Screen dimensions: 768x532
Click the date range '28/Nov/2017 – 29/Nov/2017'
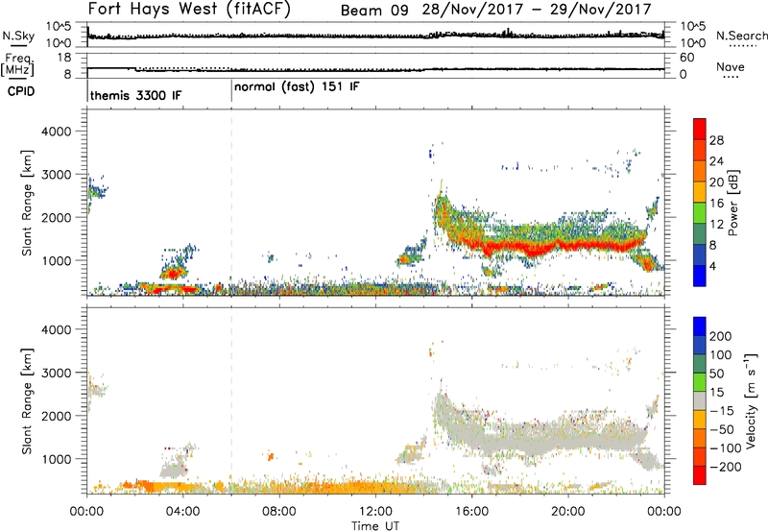click(537, 10)
